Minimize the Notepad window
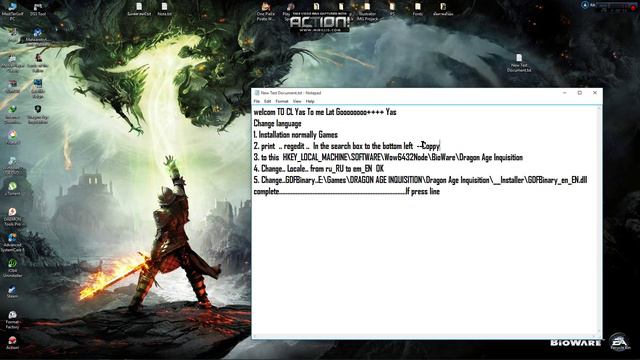The image size is (640, 360). click(x=565, y=93)
